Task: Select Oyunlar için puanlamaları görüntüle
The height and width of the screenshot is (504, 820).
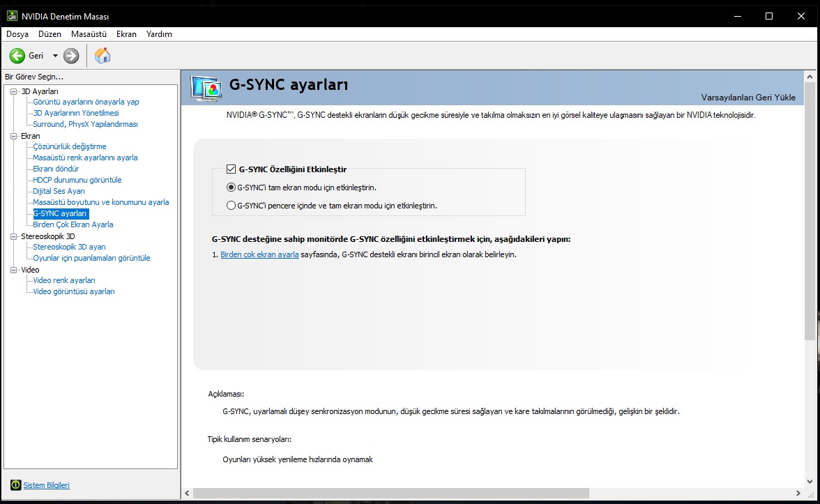Action: (91, 258)
